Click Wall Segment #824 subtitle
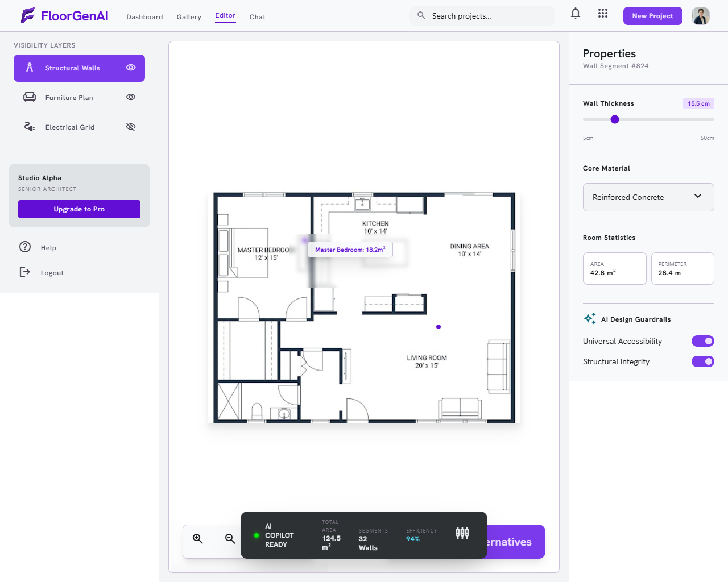This screenshot has width=728, height=582. click(x=615, y=66)
